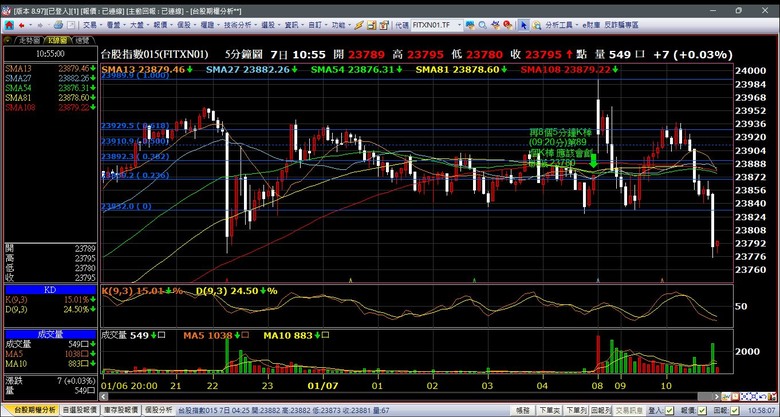Open the export window icon beside printer

pyautogui.click(x=71, y=25)
